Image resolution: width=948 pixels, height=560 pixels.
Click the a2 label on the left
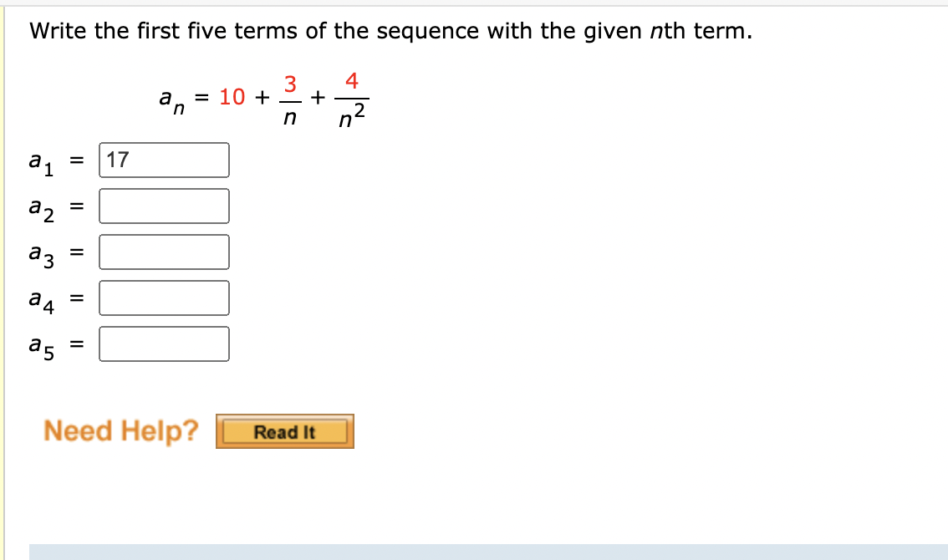point(39,206)
